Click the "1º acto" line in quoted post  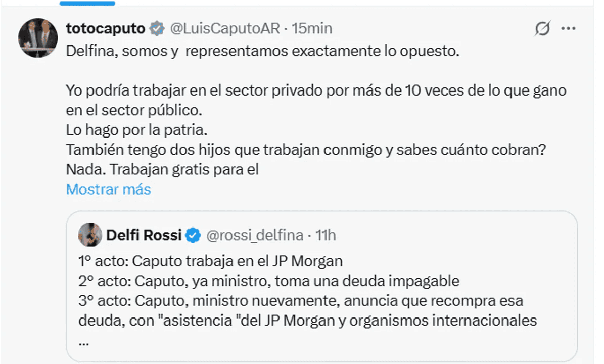click(211, 261)
